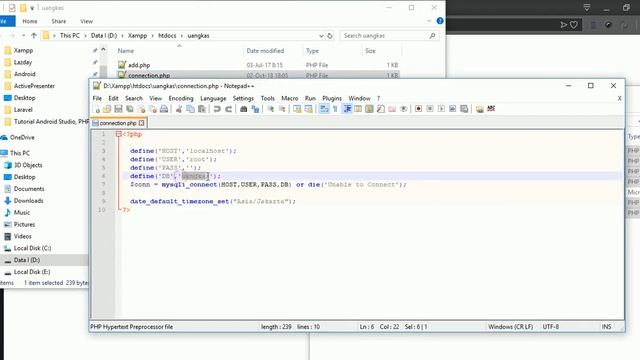Image resolution: width=640 pixels, height=360 pixels.
Task: Play back the recorded macro icon
Action: pyautogui.click(x=441, y=109)
